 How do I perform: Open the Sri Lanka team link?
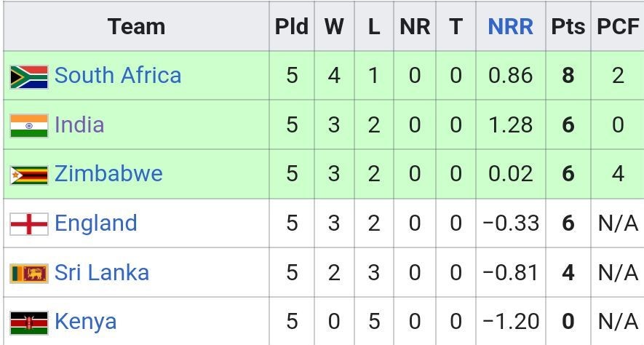(x=102, y=273)
